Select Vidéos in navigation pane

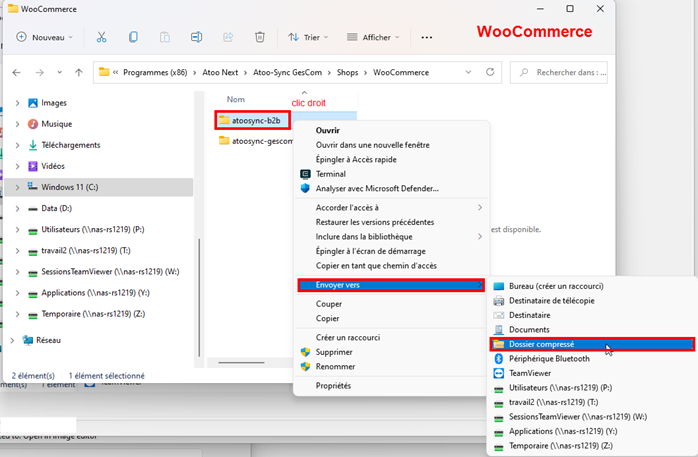pos(53,166)
